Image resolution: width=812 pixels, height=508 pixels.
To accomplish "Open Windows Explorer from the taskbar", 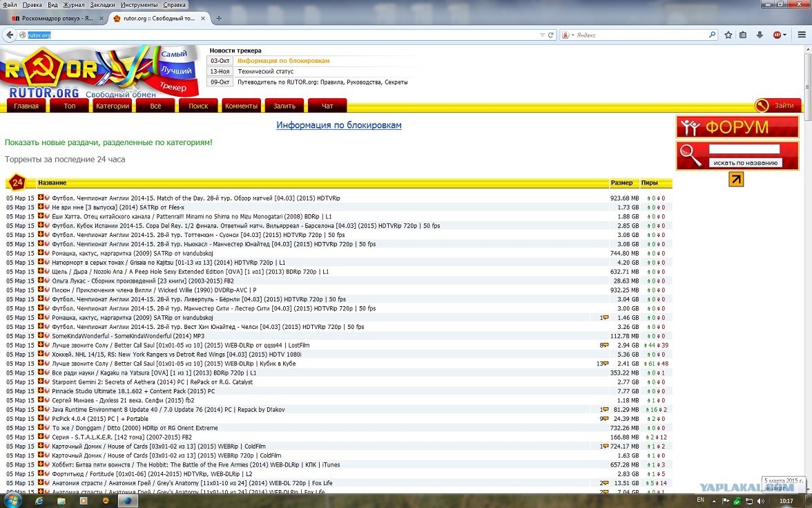I will point(61,500).
